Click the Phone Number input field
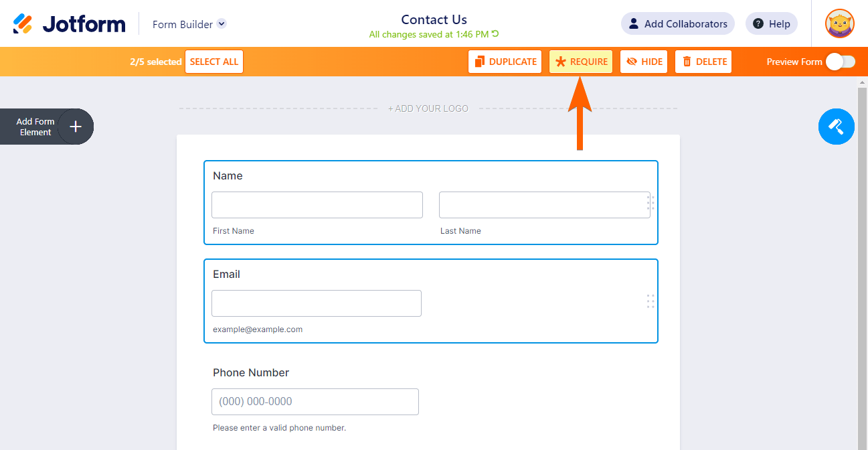The image size is (868, 450). coord(315,402)
